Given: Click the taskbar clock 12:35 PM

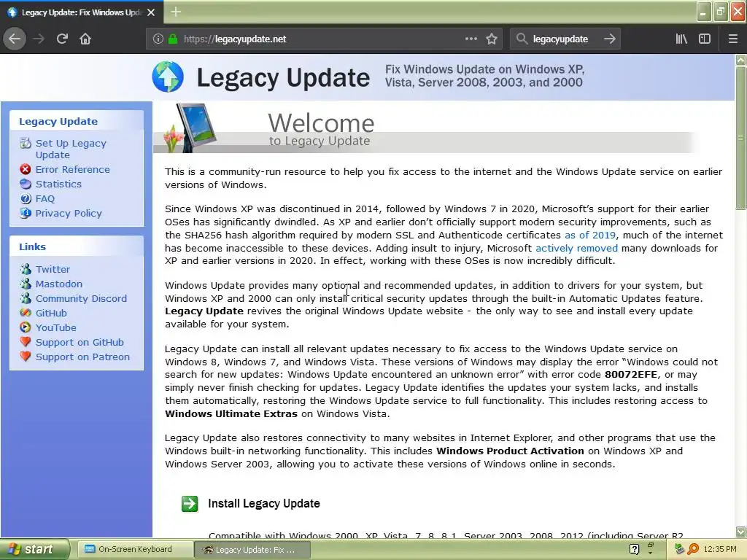Looking at the screenshot, I should coord(720,550).
